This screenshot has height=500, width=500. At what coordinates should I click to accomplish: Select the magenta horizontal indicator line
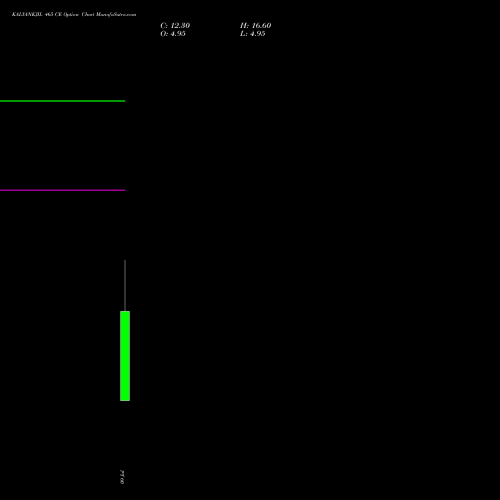coord(62,190)
